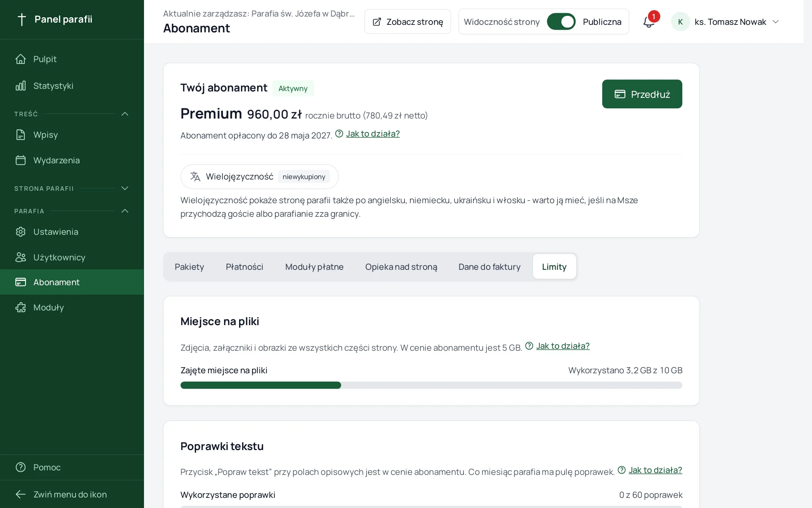Go to the Dane do faktury tab

[489, 267]
